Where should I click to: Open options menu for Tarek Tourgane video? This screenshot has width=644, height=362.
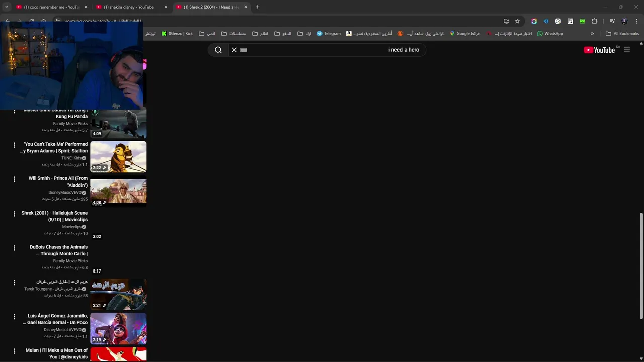(14, 283)
